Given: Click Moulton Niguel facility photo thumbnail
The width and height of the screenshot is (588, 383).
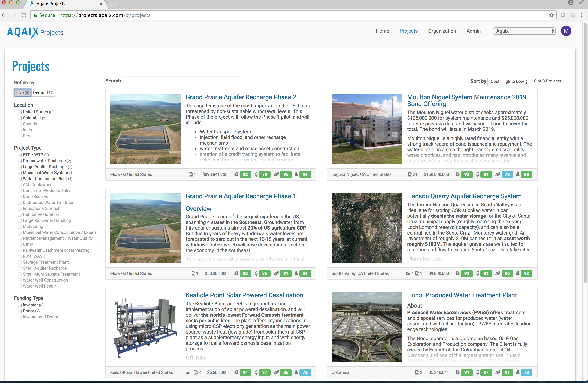Looking at the screenshot, I should pos(367,129).
